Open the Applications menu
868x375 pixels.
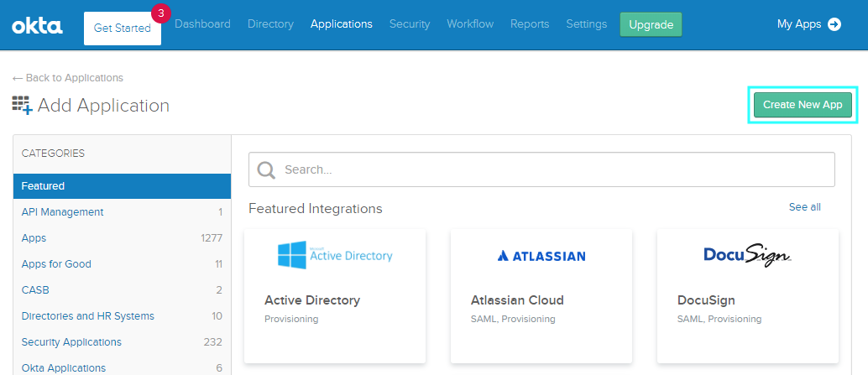click(342, 24)
